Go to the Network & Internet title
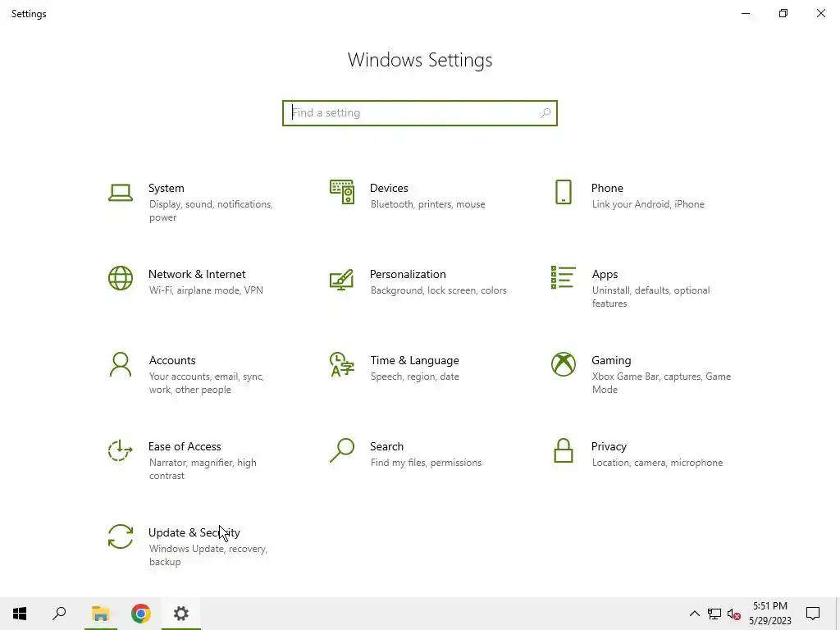 [197, 274]
